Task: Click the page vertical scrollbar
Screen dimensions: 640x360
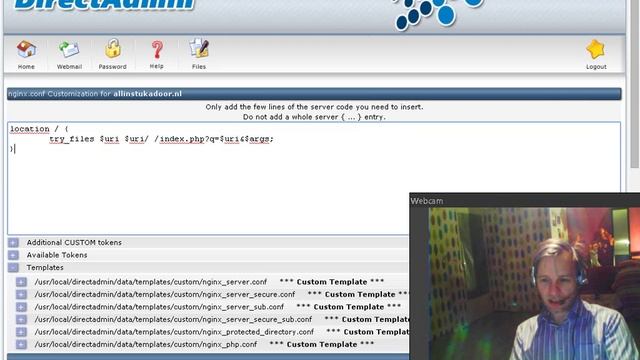Action: (634, 84)
